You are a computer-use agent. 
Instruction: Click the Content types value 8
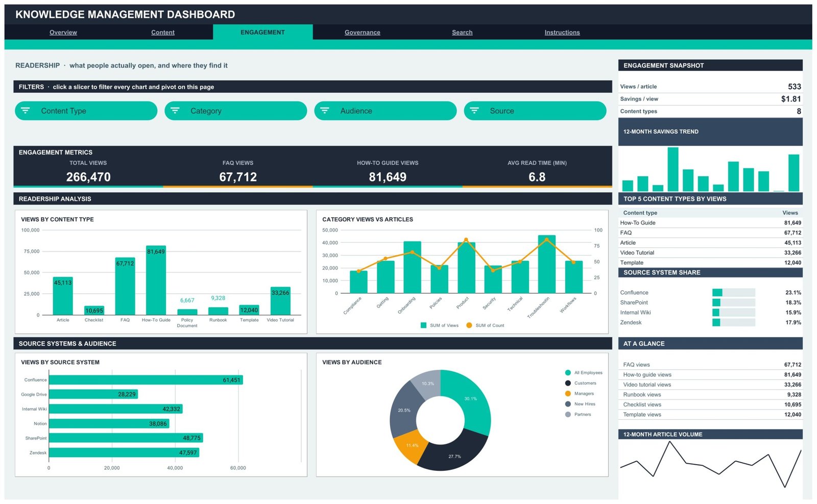point(799,111)
